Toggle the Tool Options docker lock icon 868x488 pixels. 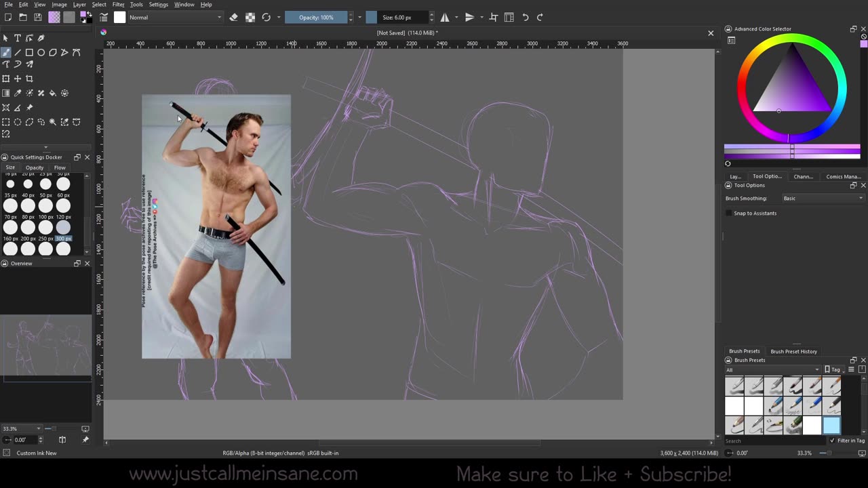tap(728, 185)
